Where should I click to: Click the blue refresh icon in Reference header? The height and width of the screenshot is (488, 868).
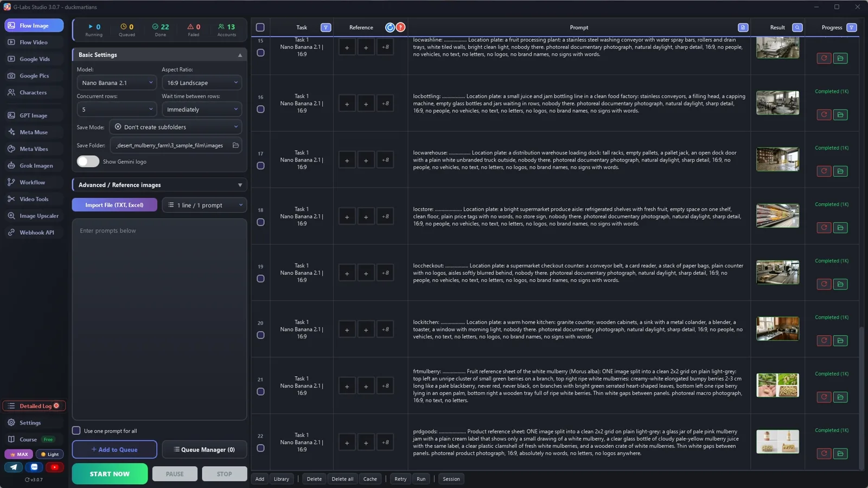pyautogui.click(x=390, y=27)
